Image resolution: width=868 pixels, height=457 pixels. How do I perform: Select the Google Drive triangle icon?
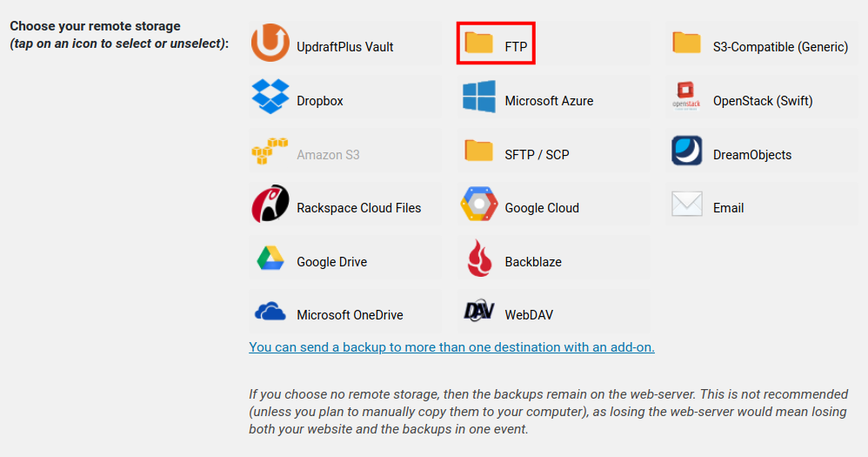point(270,259)
